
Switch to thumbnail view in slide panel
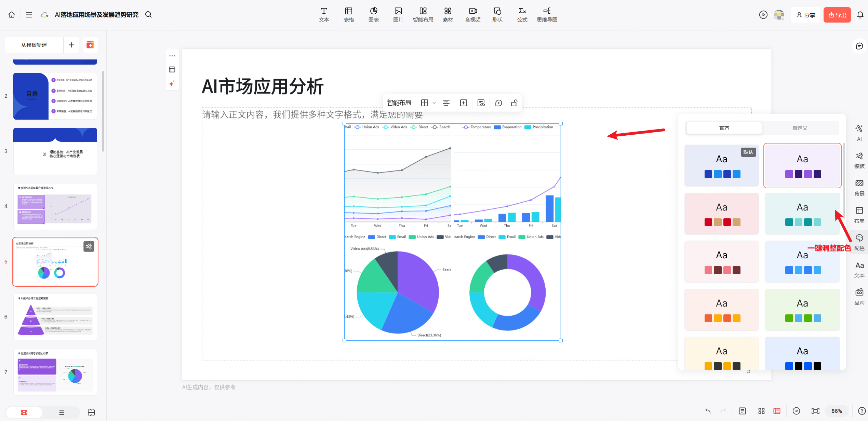(24, 412)
